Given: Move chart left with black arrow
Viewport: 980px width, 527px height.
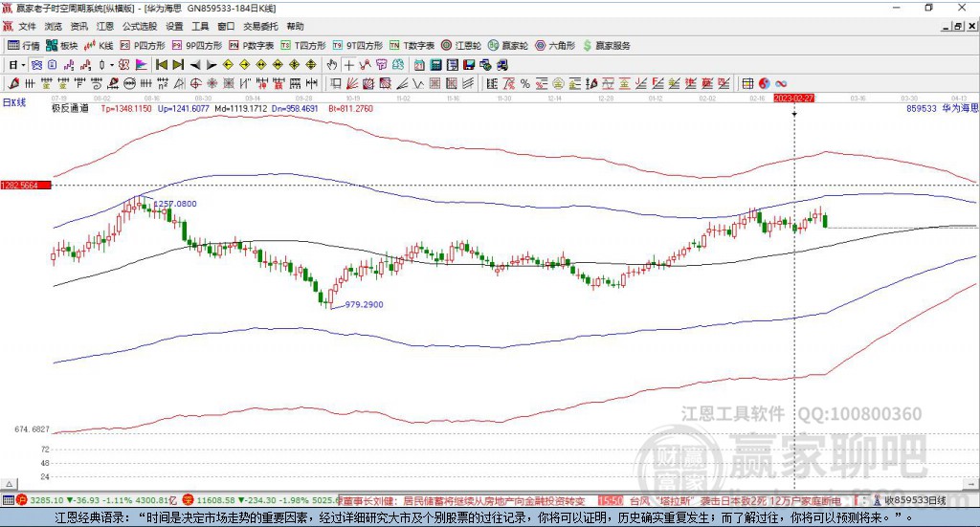Looking at the screenshot, I should pos(195,65).
